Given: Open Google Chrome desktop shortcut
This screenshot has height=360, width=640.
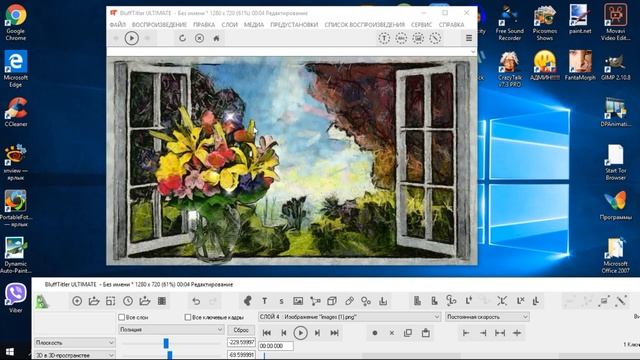Looking at the screenshot, I should tap(16, 22).
